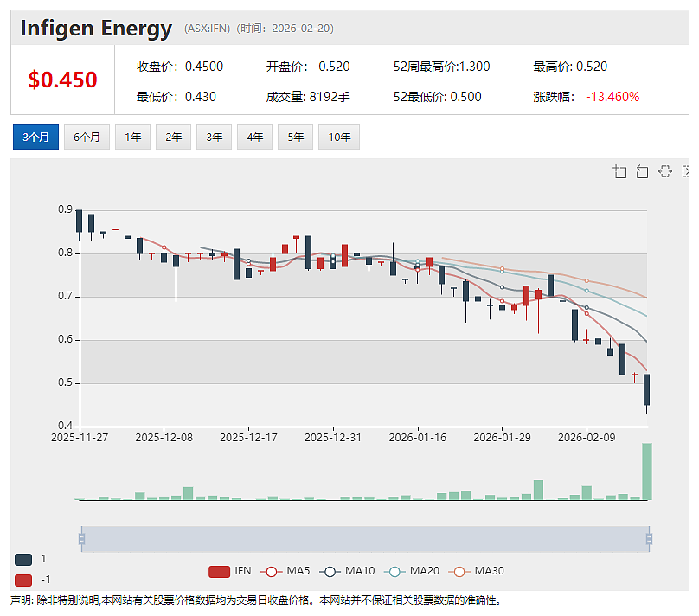Switch to the 3个月 time range tab

[x=35, y=137]
